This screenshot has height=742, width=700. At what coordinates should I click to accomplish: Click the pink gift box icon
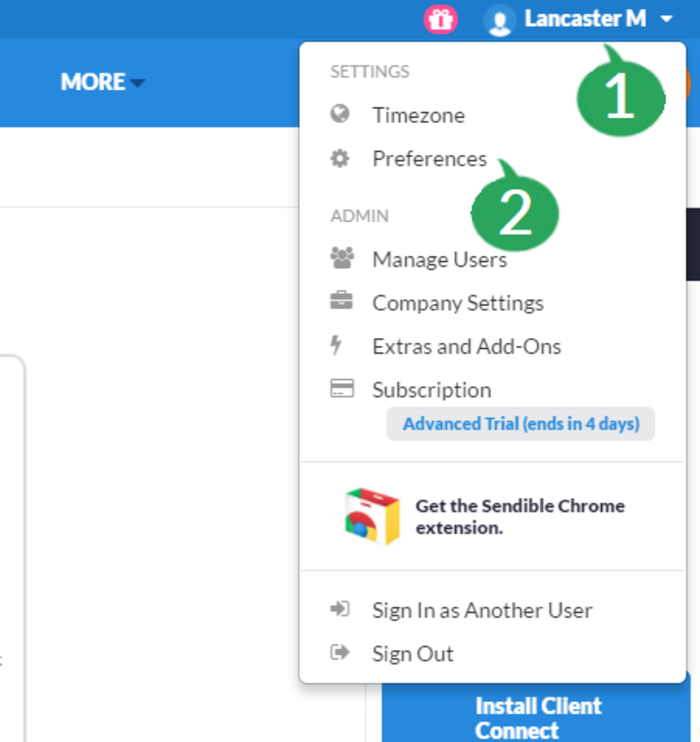pyautogui.click(x=441, y=19)
